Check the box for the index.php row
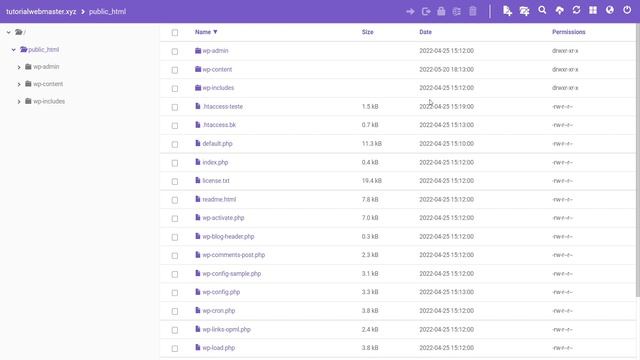Image resolution: width=640 pixels, height=360 pixels. point(175,163)
